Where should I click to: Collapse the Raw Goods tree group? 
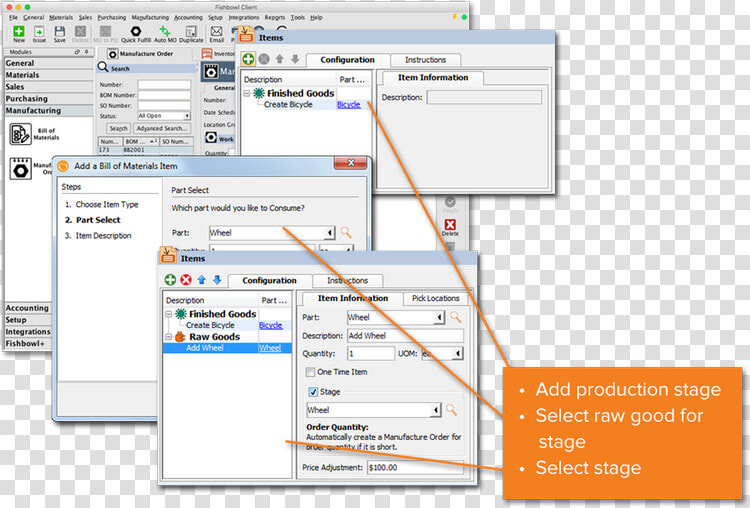click(168, 337)
